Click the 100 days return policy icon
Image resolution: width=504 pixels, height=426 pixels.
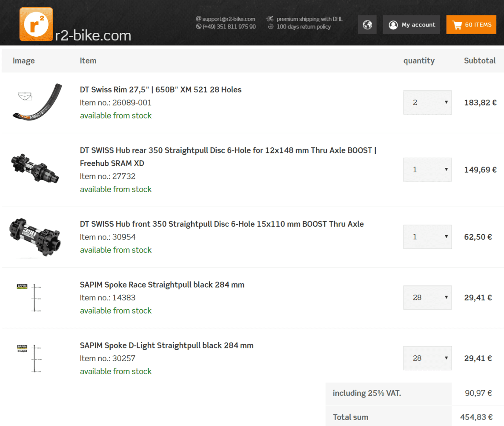click(x=270, y=26)
